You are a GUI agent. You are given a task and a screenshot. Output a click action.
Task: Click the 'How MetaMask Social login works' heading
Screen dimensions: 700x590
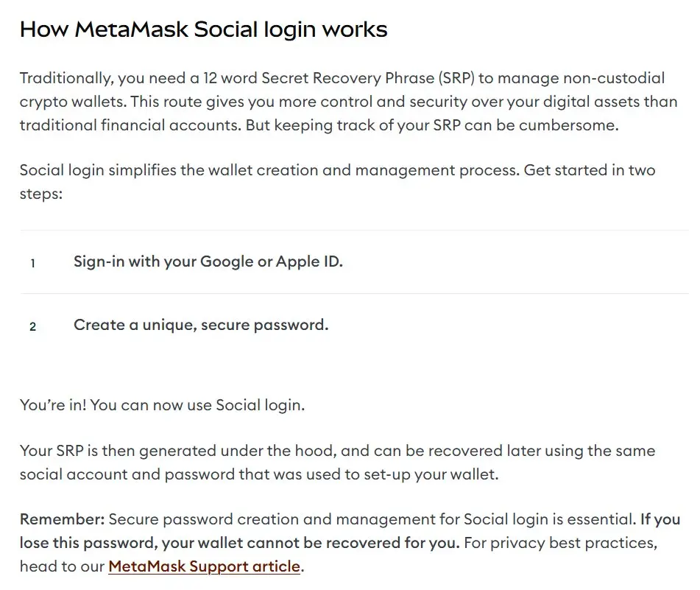click(204, 29)
